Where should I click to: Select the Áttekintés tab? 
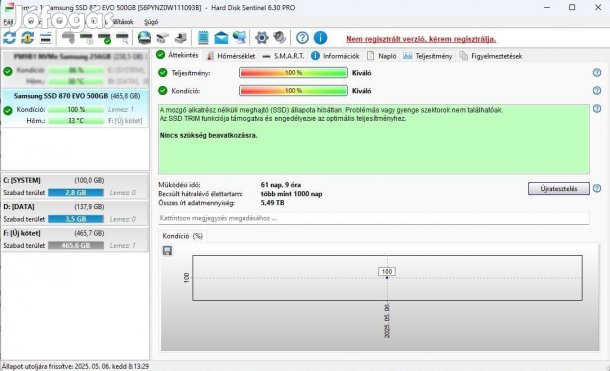click(178, 55)
